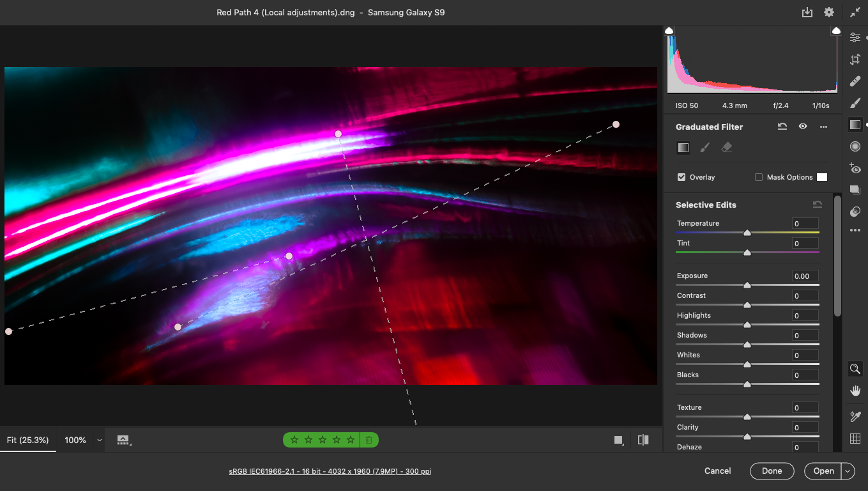The image size is (868, 491).
Task: Open the zoom level dropdown arrow
Action: tap(100, 440)
